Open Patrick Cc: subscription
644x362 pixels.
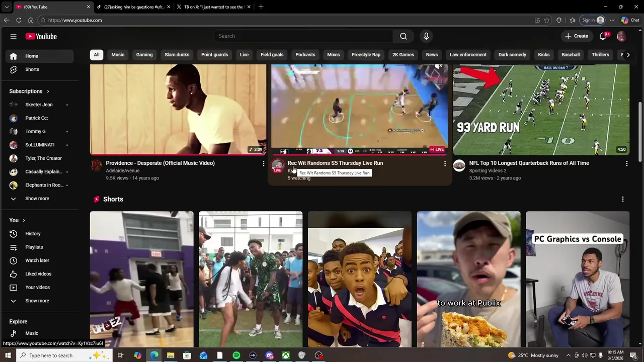[x=40, y=118]
